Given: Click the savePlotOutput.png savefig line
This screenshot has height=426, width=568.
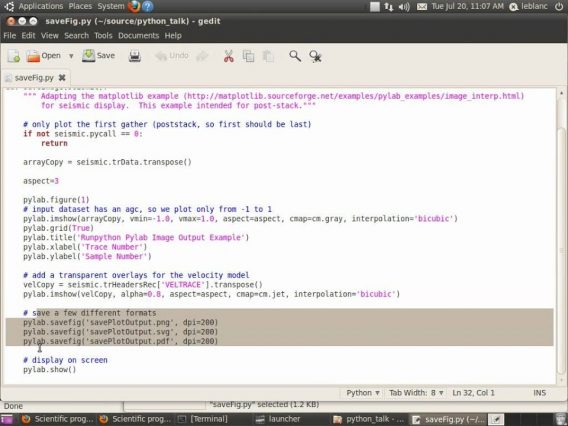Looking at the screenshot, I should (x=121, y=322).
